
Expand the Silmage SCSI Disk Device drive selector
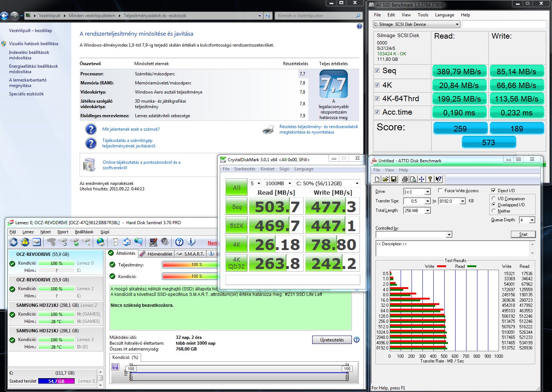pos(416,24)
